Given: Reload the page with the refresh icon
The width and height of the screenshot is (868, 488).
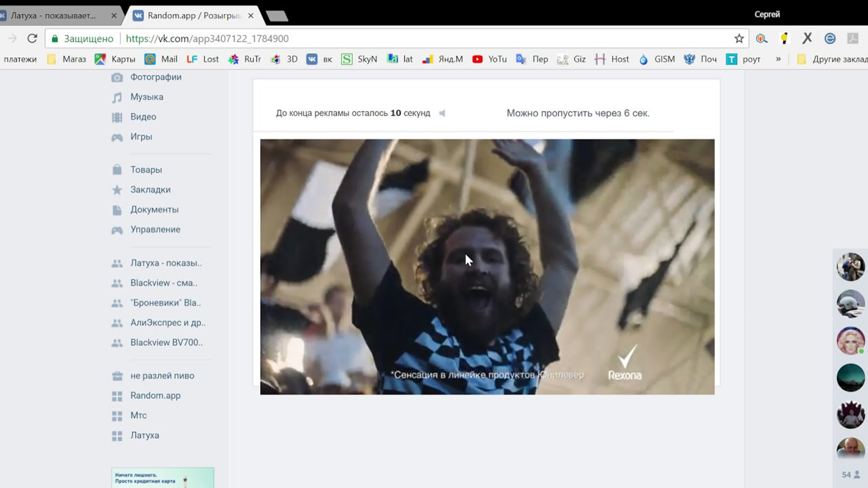Looking at the screenshot, I should (32, 38).
